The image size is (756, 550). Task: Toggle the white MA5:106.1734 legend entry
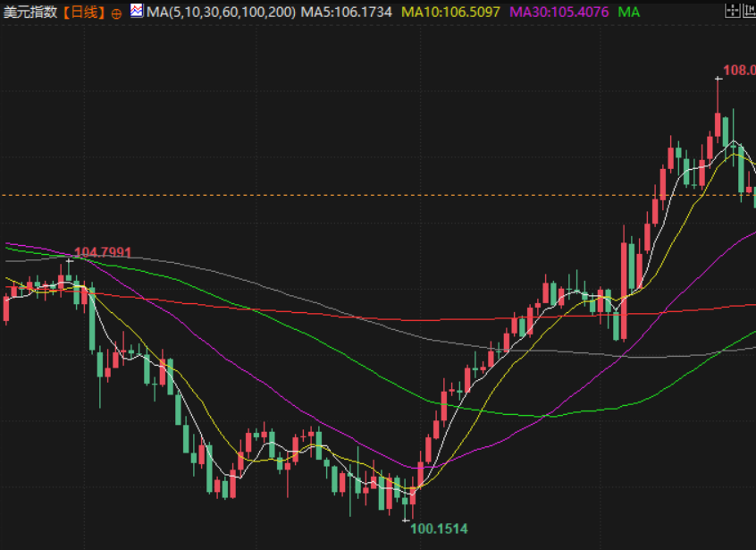click(x=346, y=13)
